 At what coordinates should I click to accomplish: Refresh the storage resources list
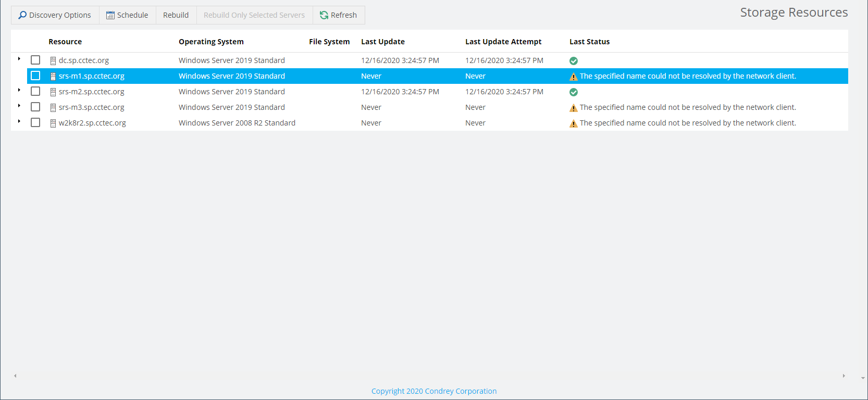[339, 15]
